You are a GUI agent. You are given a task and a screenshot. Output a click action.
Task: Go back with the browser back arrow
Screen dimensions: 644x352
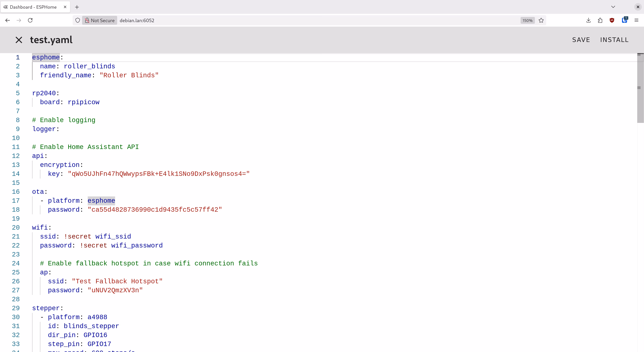tap(8, 20)
